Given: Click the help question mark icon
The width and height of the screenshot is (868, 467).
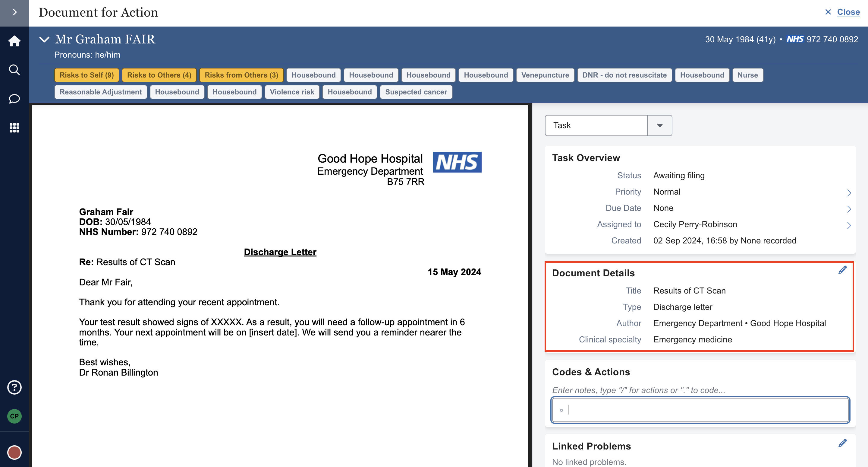Looking at the screenshot, I should [x=14, y=387].
